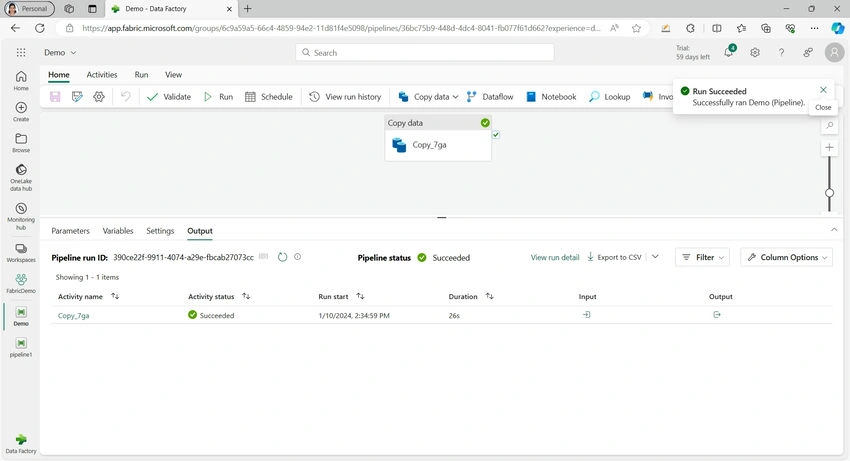This screenshot has height=461, width=850.
Task: Open Create in the left sidebar
Action: [21, 112]
